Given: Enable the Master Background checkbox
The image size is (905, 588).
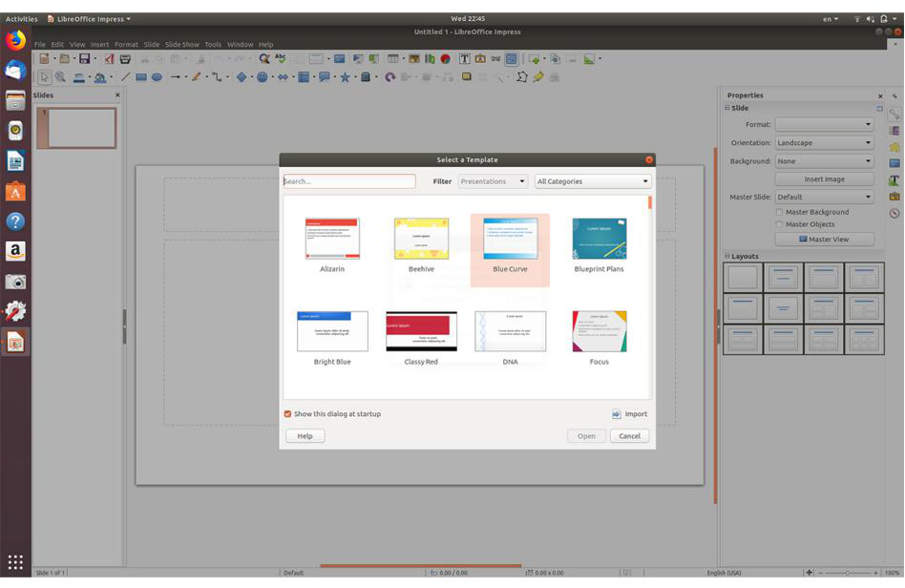Looking at the screenshot, I should [779, 212].
